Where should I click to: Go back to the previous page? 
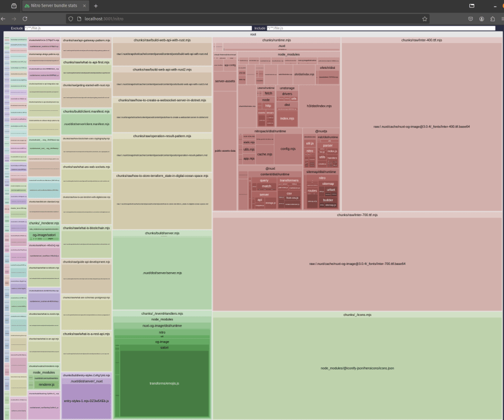3,19
